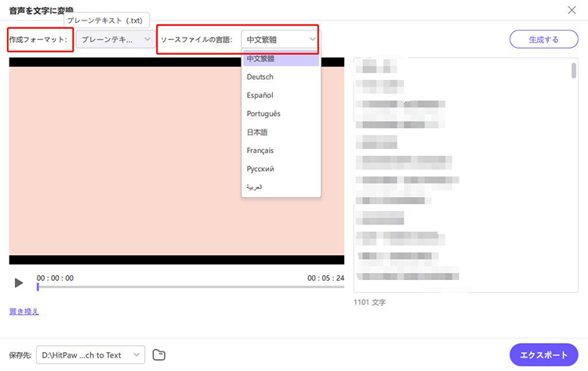Click the total duration 00 : 05 : 24
This screenshot has height=371, width=588.
pyautogui.click(x=325, y=278)
